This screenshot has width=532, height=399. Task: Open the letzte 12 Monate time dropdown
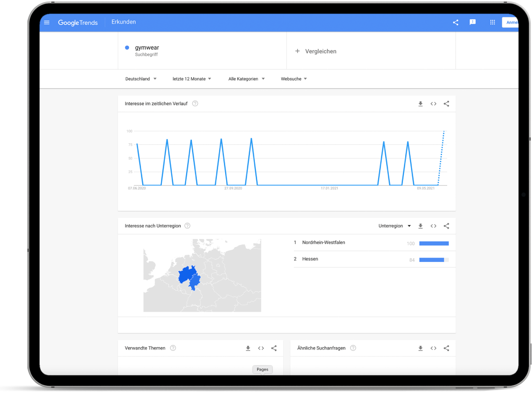click(x=192, y=79)
